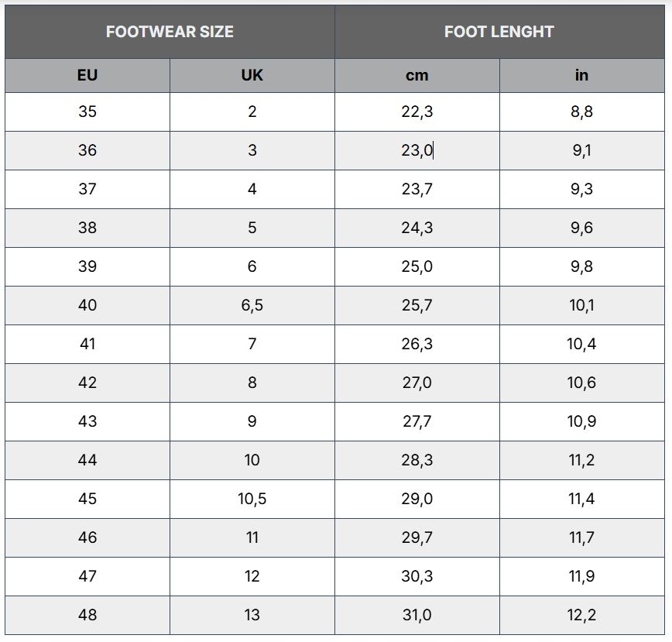Select the 31,0 cm cell
The image size is (672, 642).
tap(417, 615)
